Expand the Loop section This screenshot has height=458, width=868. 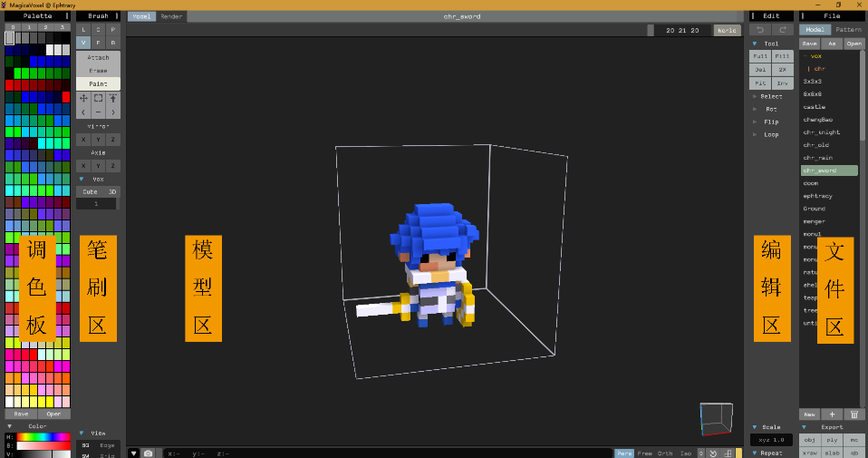point(755,134)
